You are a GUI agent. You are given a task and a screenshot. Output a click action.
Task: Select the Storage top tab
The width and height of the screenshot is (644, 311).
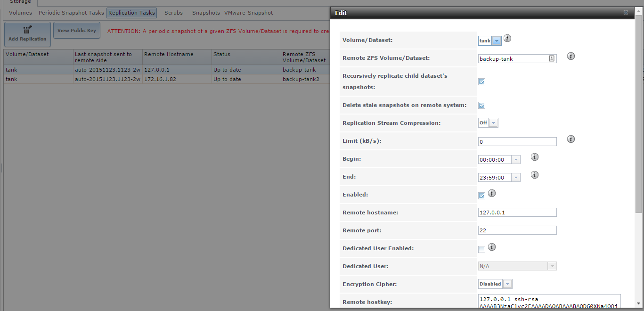[x=20, y=2]
